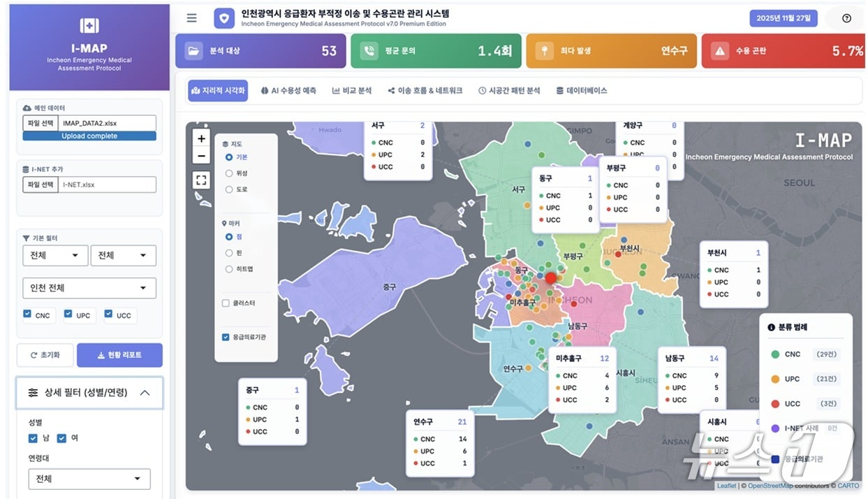Open the hamburger navigation menu
Viewport: 868px width, 499px height.
192,18
